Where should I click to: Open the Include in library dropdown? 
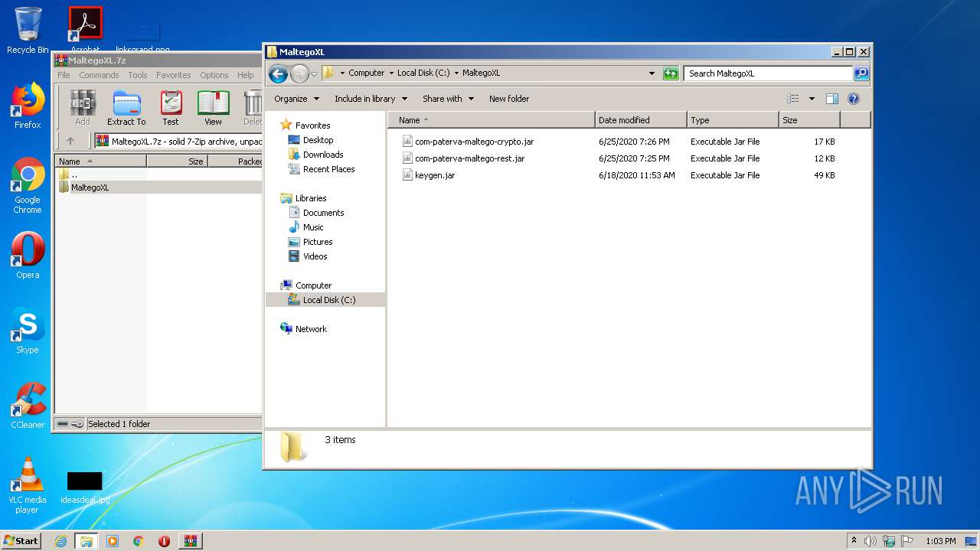tap(371, 99)
